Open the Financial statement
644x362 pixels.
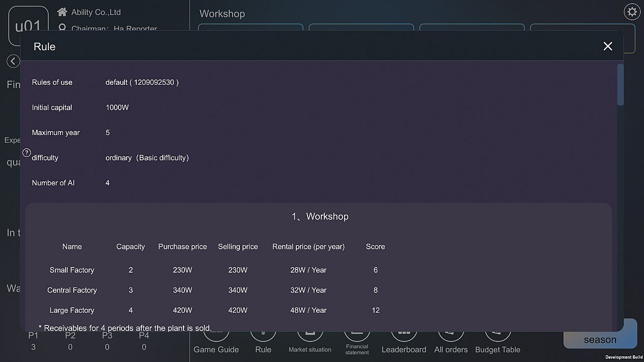357,349
